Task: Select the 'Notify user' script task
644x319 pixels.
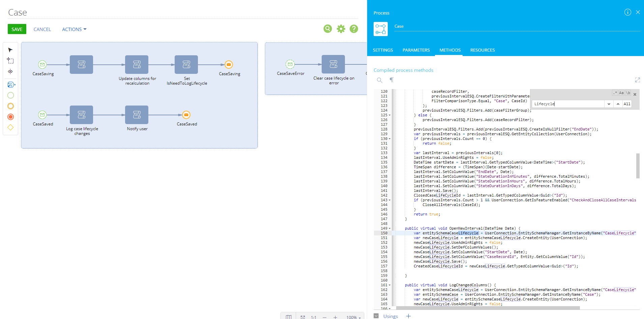Action: coord(137,115)
